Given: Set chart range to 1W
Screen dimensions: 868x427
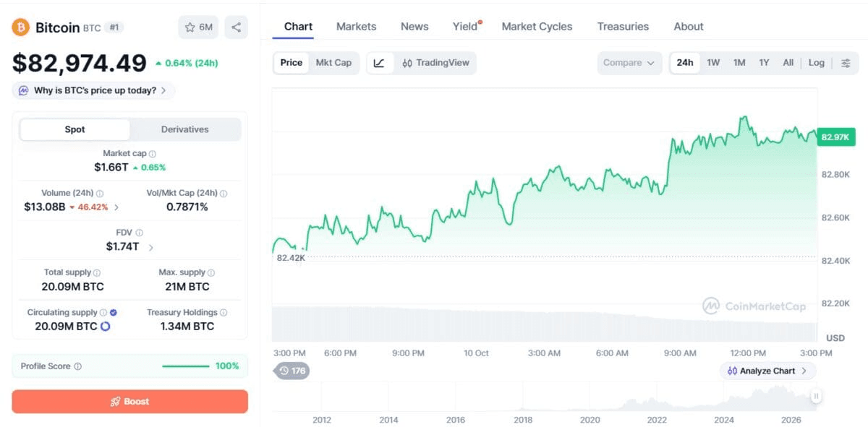Looking at the screenshot, I should coord(713,63).
